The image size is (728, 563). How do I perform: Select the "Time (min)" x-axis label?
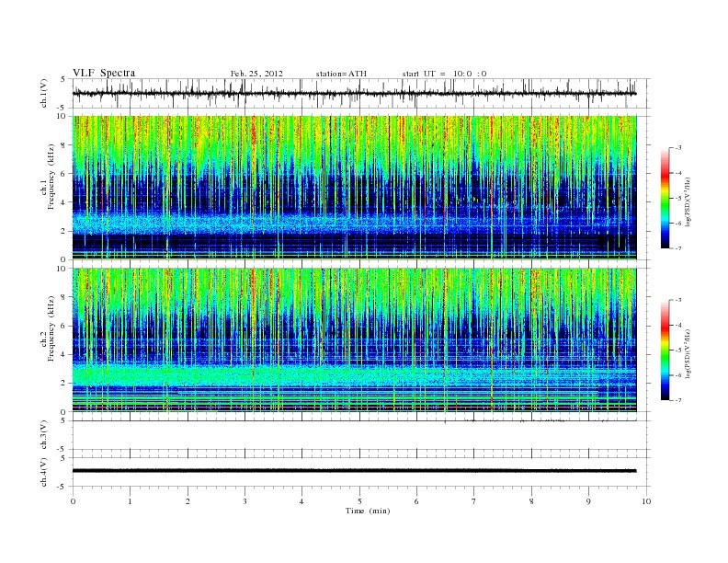368,511
